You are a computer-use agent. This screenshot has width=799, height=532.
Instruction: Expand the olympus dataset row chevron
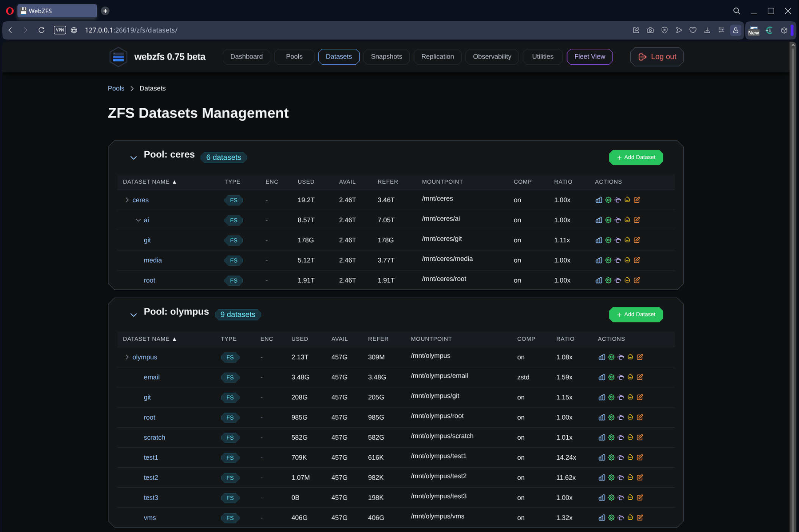(127, 357)
